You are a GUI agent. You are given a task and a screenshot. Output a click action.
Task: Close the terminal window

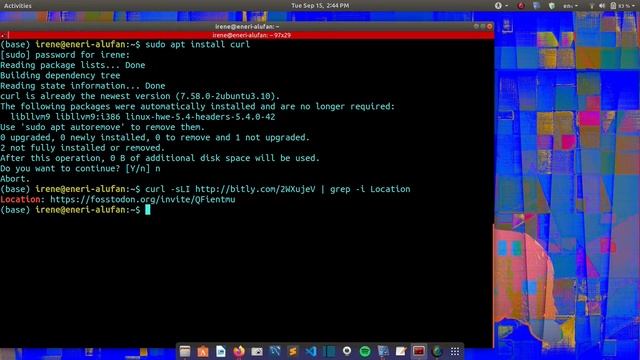pyautogui.click(x=489, y=27)
